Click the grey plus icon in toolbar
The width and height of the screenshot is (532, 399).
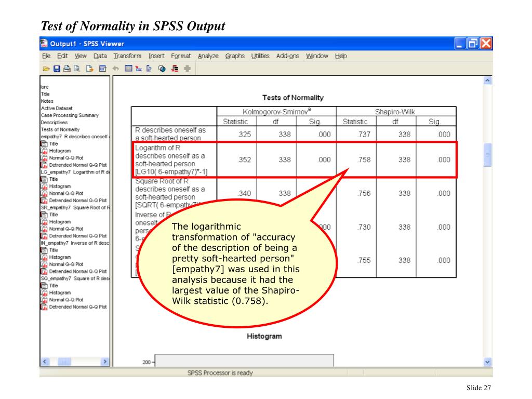(x=187, y=69)
